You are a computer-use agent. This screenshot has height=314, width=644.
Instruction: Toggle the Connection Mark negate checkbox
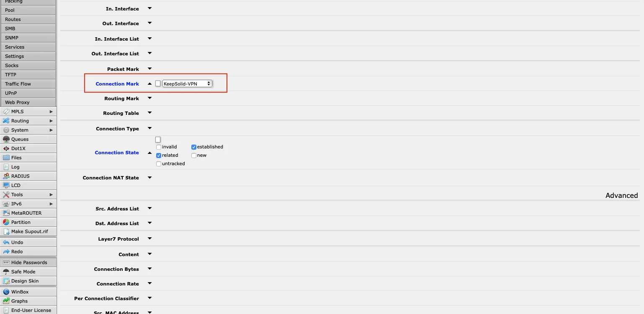coord(158,84)
